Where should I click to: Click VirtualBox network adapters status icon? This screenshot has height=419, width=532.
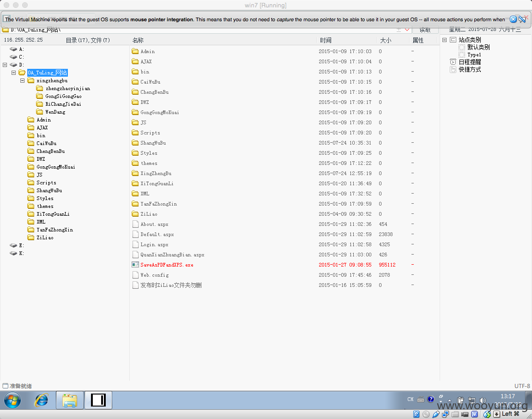tap(446, 414)
